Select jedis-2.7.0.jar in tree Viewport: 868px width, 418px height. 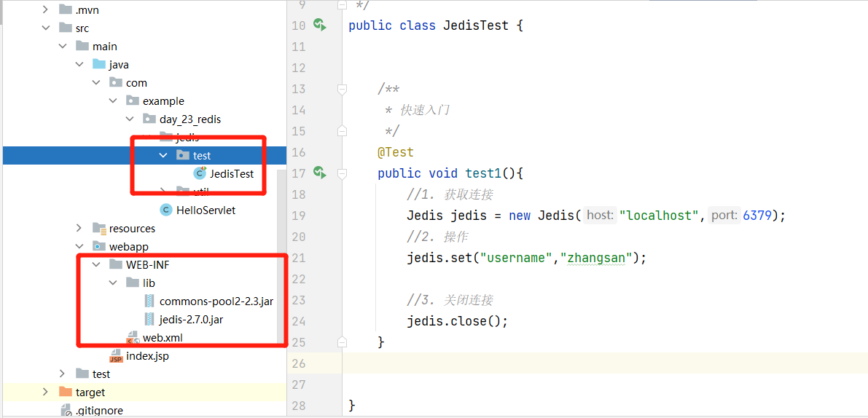coord(192,320)
